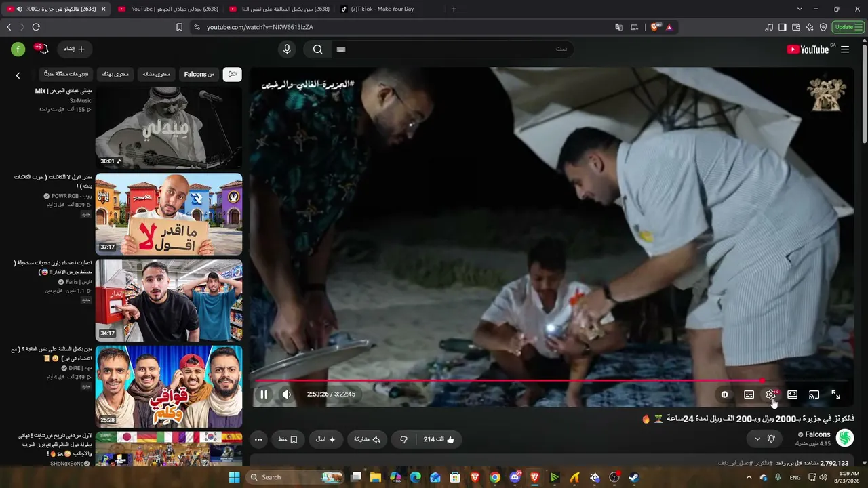Viewport: 868px width, 488px height.
Task: Open YouTube home via logo
Action: [808, 49]
